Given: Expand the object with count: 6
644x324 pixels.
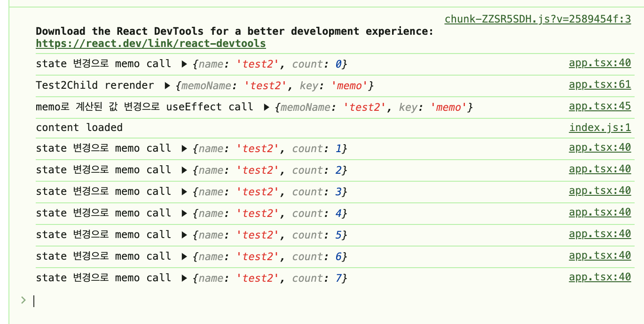Looking at the screenshot, I should point(185,256).
